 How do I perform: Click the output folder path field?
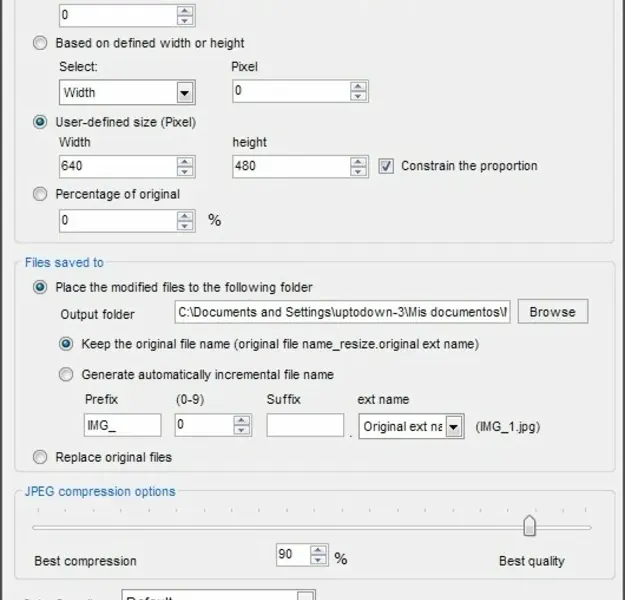pos(343,312)
